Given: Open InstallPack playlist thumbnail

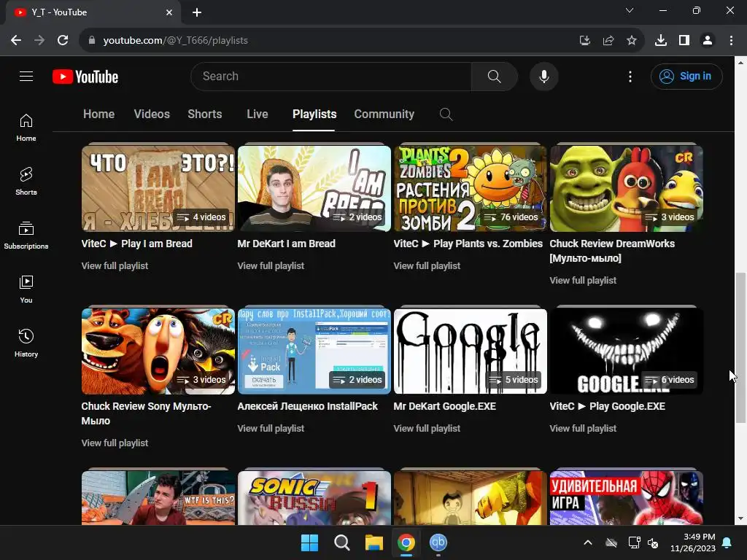Looking at the screenshot, I should click(314, 351).
